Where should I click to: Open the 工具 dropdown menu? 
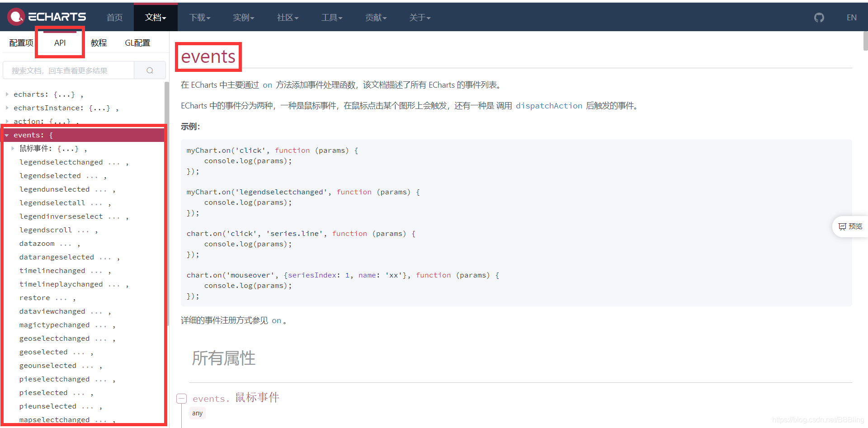pyautogui.click(x=331, y=18)
